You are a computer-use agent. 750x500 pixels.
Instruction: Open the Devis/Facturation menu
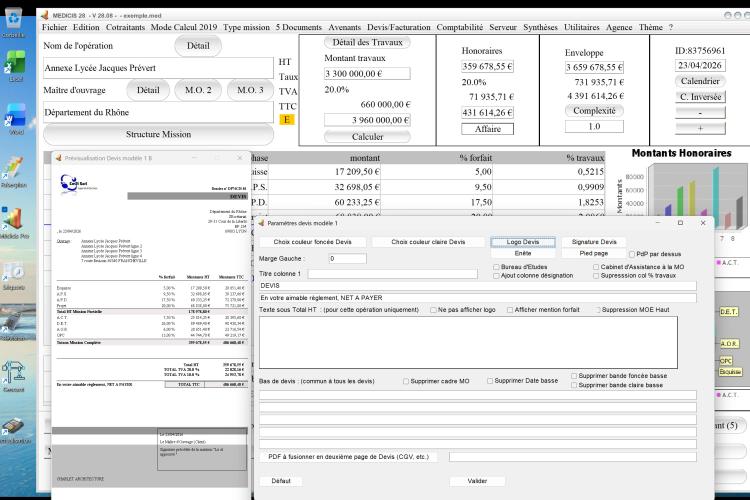coord(398,27)
